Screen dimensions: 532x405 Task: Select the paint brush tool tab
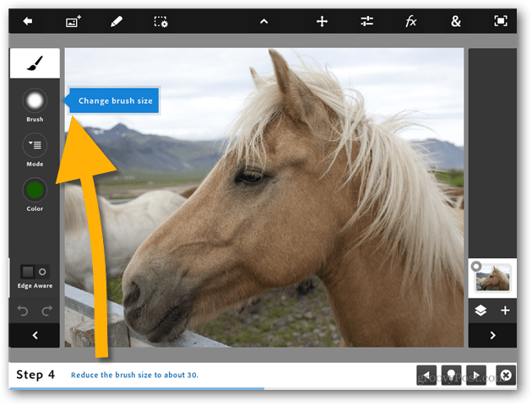click(x=35, y=63)
